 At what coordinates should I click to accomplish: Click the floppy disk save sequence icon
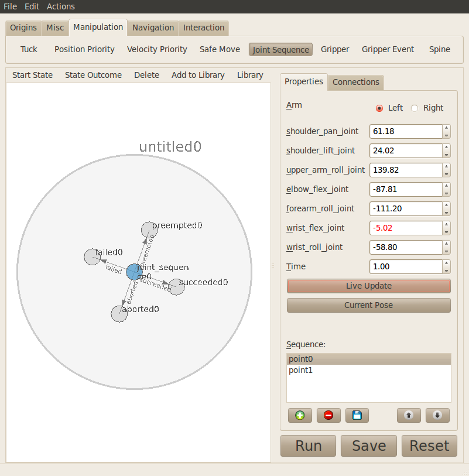(x=357, y=415)
